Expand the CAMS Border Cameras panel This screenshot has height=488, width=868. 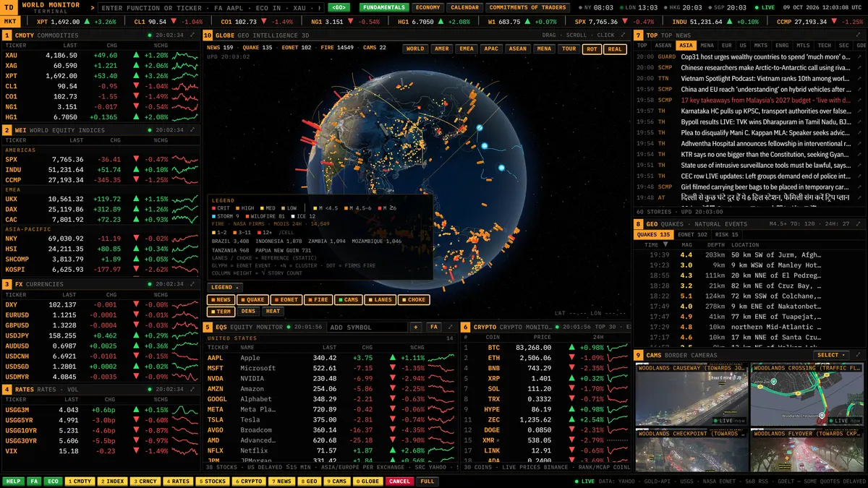pos(859,355)
